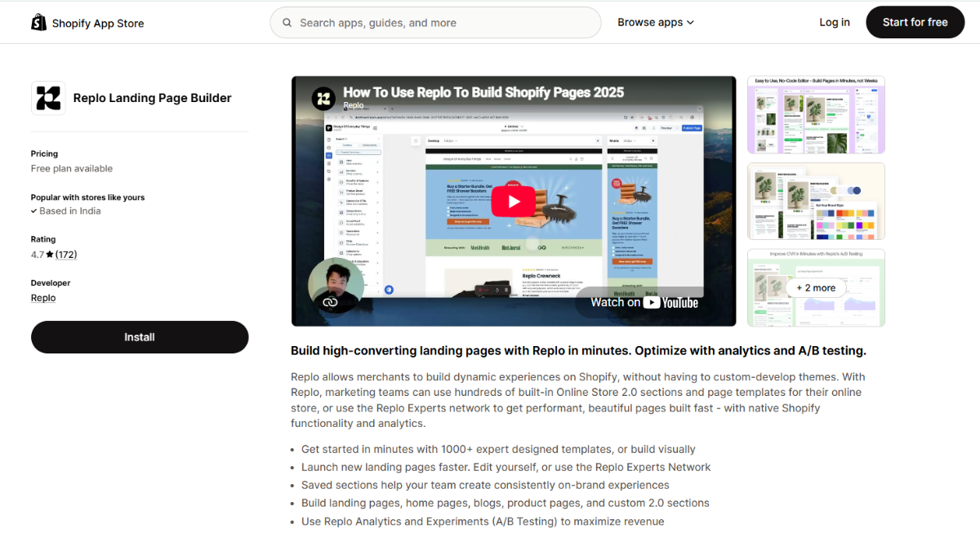Open the video title How To Use Replo
Image resolution: width=980 pixels, height=551 pixels.
coord(483,92)
